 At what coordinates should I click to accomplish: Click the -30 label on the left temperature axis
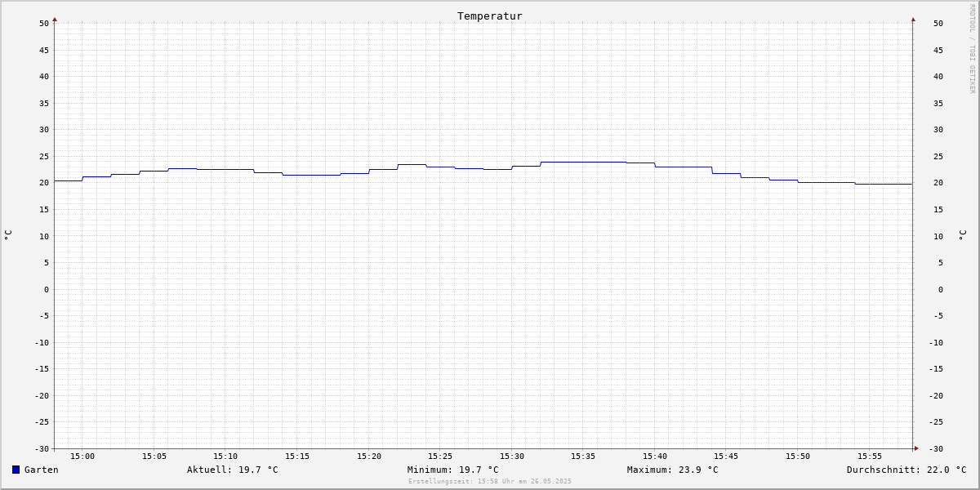coord(42,448)
